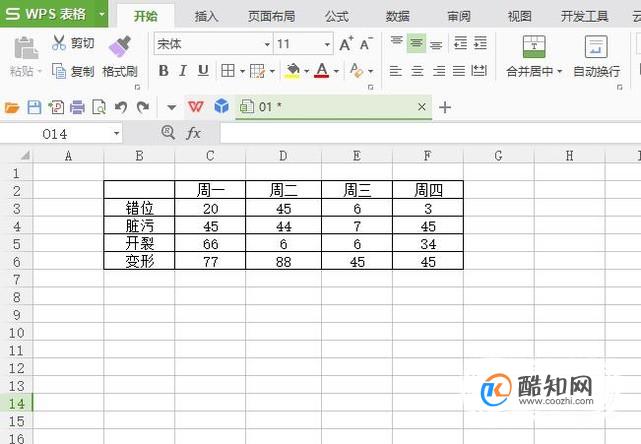This screenshot has height=444, width=641.
Task: Click the red WPS W icon
Action: (x=196, y=107)
